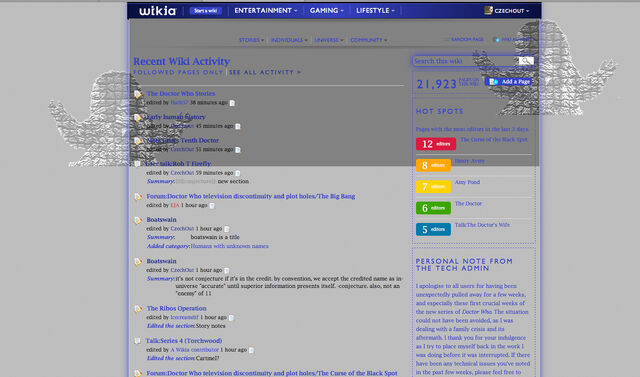Click the red 12 editors badge

pyautogui.click(x=436, y=144)
